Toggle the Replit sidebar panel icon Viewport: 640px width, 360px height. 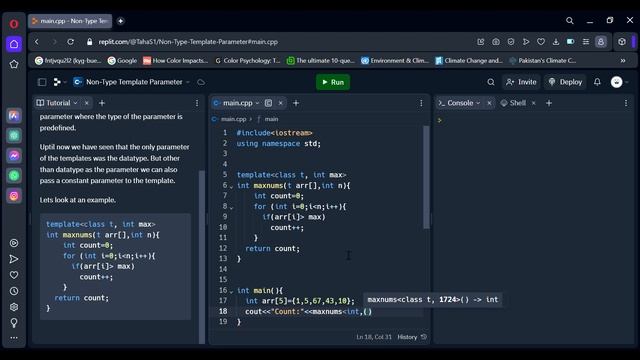coord(42,82)
